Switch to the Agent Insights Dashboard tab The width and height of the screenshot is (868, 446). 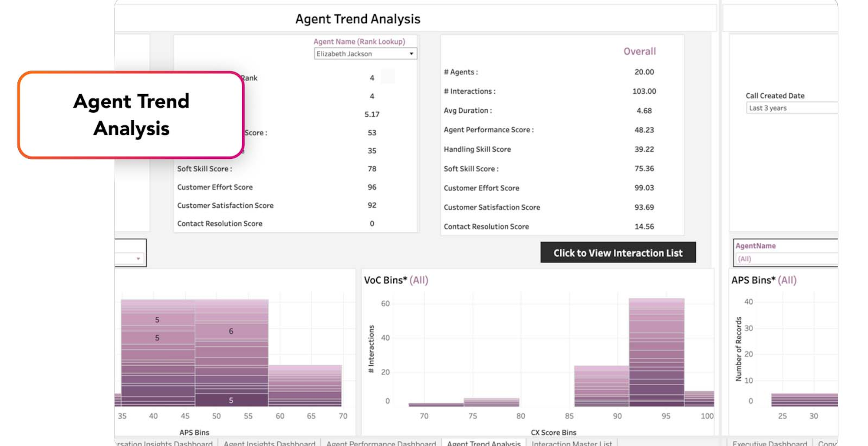pyautogui.click(x=269, y=443)
